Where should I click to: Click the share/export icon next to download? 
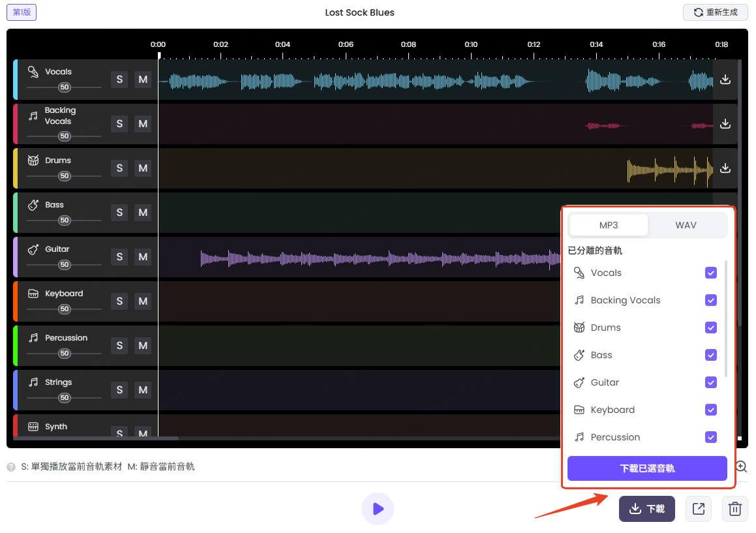point(698,509)
